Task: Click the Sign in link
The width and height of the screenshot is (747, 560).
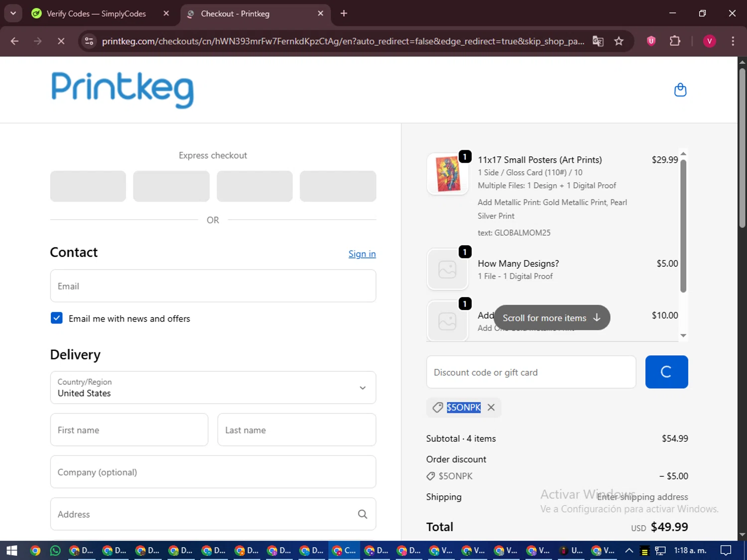Action: (x=362, y=254)
